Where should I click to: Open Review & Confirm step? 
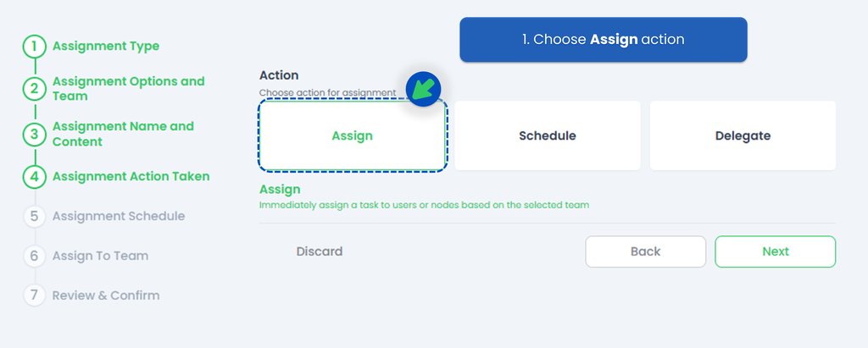106,296
